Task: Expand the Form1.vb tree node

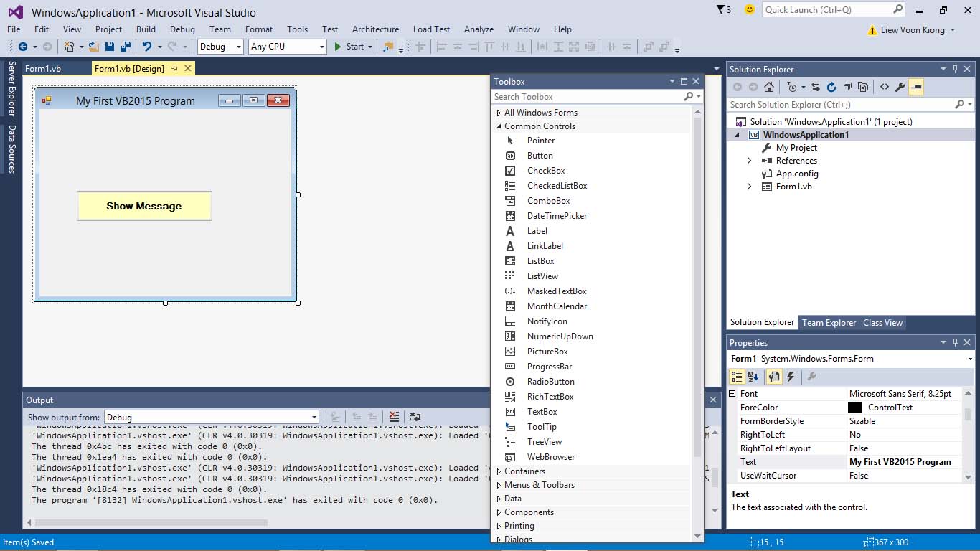Action: [x=748, y=186]
